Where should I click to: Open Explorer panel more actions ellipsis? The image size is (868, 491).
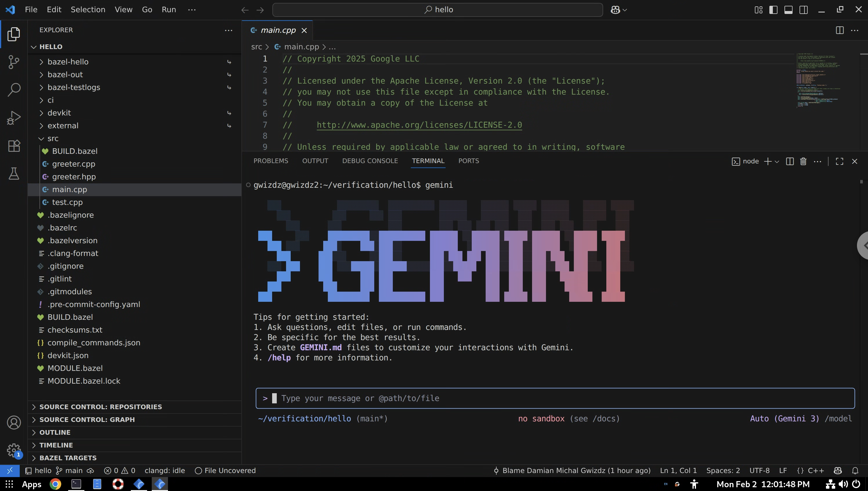[x=229, y=30]
